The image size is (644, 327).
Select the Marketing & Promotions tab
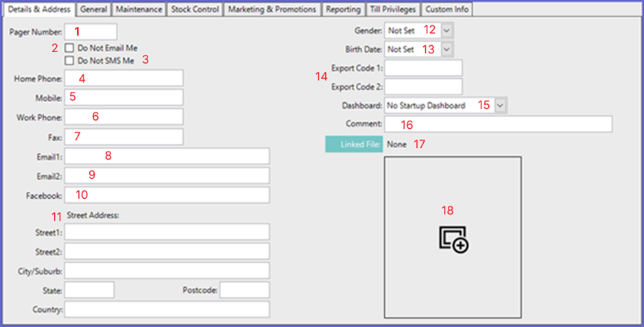pyautogui.click(x=272, y=10)
